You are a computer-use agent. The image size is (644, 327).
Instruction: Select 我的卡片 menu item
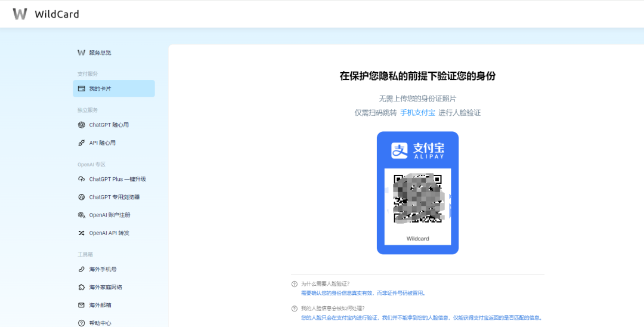coord(114,89)
